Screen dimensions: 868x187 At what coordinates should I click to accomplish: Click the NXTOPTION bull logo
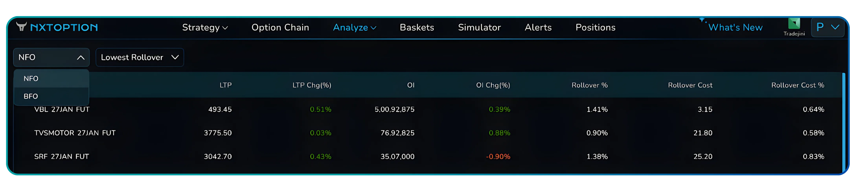coord(22,27)
